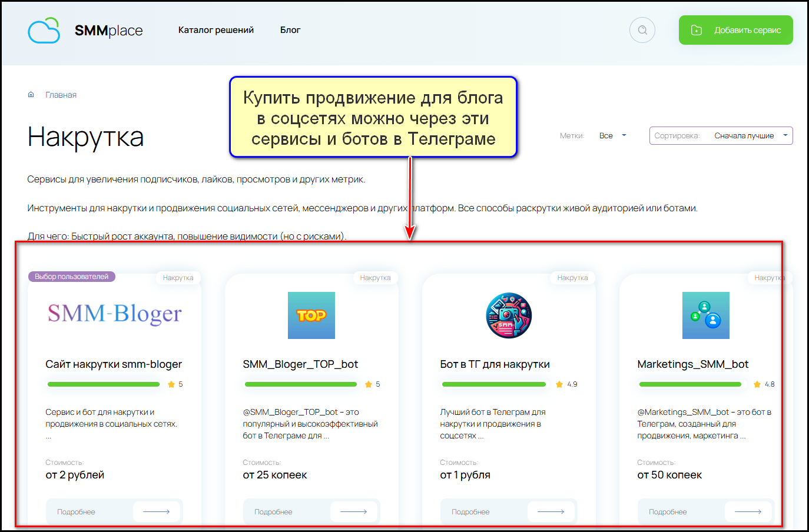Click the robot logo of Бот в ТГ для накрутки
The image size is (809, 532).
(509, 315)
